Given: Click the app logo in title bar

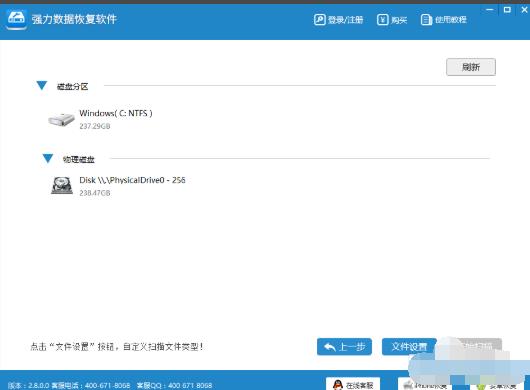Looking at the screenshot, I should tap(16, 20).
